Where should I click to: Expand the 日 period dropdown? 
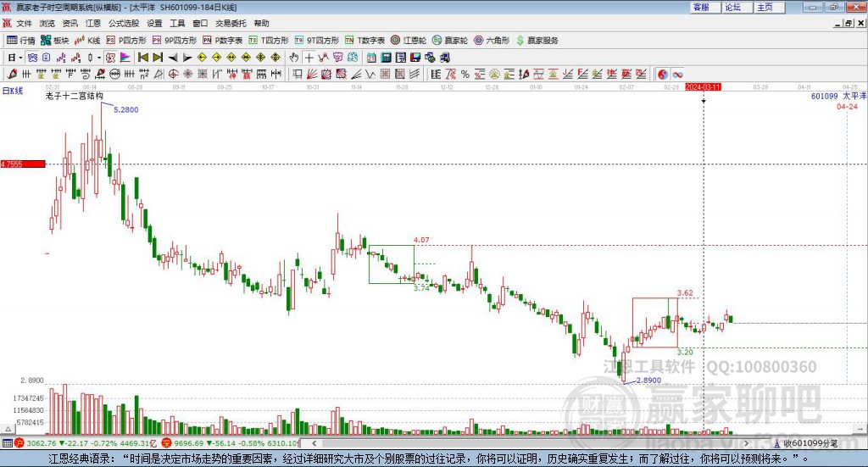[20, 58]
